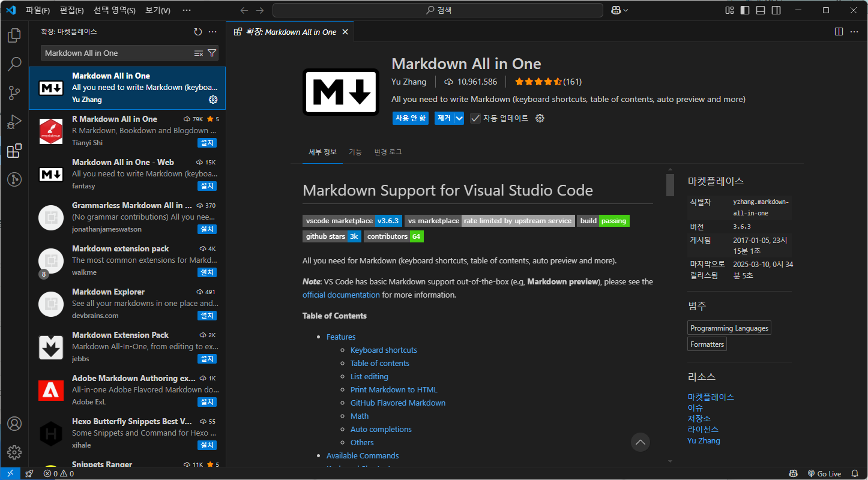The width and height of the screenshot is (868, 480).
Task: Open hidden menus via title bar ellipsis
Action: [x=187, y=10]
